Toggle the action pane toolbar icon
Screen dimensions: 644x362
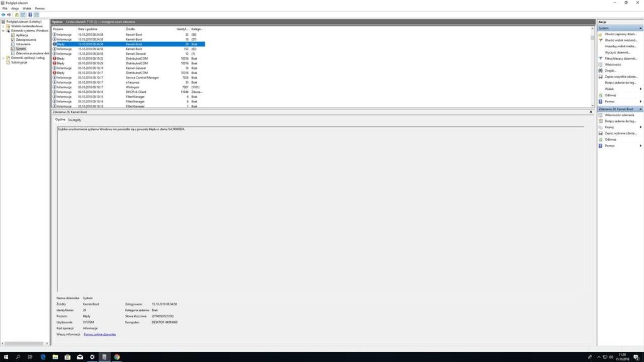click(36, 14)
